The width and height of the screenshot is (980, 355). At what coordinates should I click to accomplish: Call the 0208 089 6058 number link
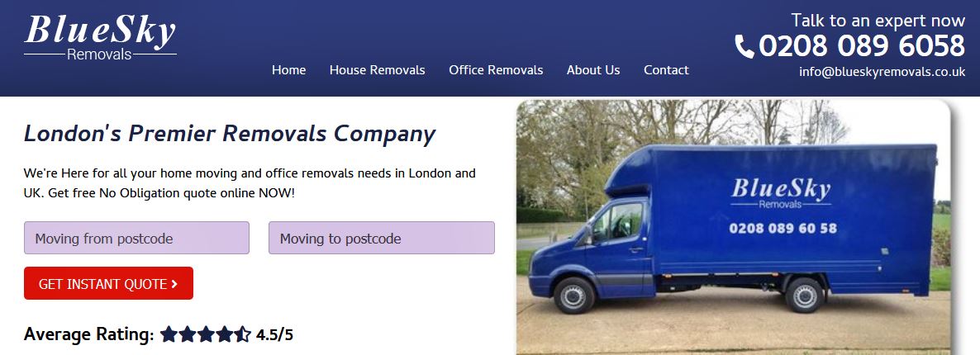[862, 46]
